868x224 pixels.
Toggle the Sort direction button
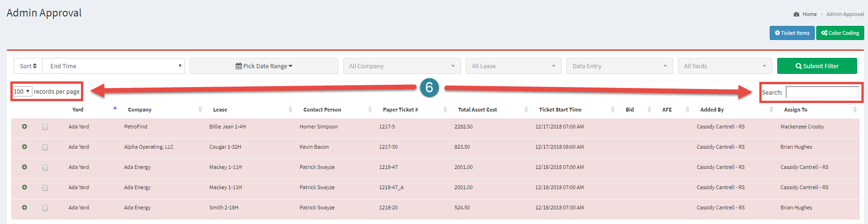pyautogui.click(x=28, y=66)
